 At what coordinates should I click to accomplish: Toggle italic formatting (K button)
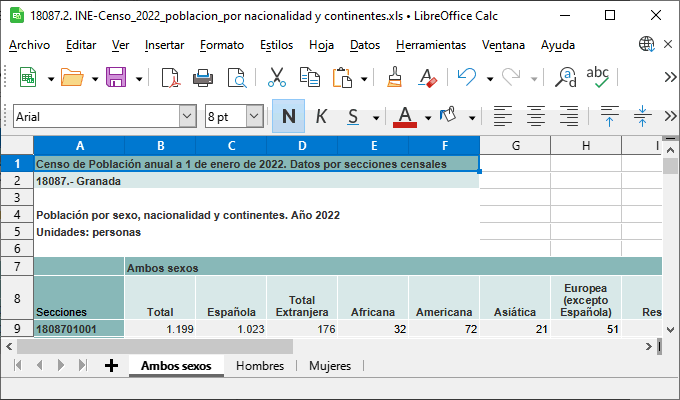[321, 116]
